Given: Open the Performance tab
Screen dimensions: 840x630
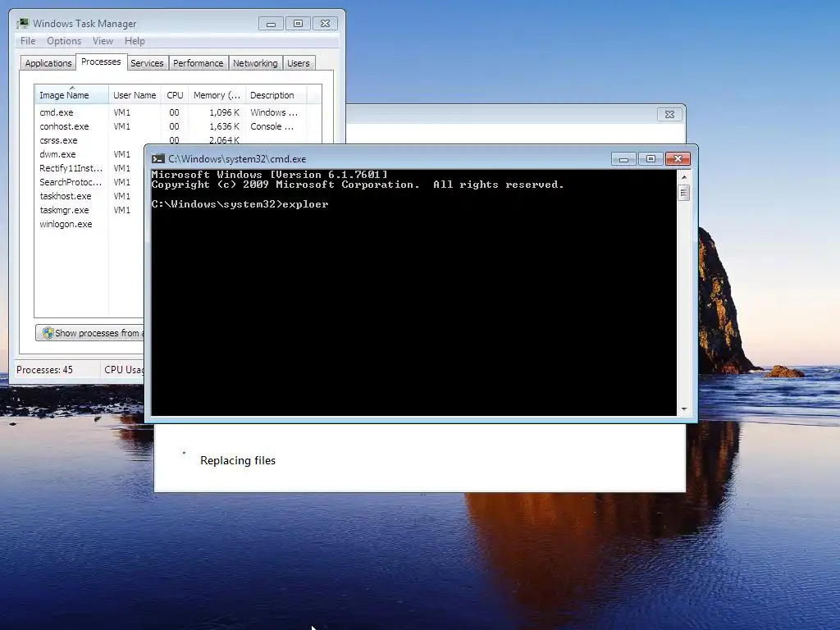Looking at the screenshot, I should tap(199, 62).
